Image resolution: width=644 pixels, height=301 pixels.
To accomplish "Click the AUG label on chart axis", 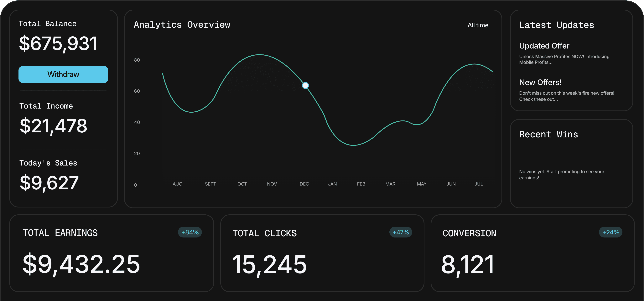I will point(178,184).
